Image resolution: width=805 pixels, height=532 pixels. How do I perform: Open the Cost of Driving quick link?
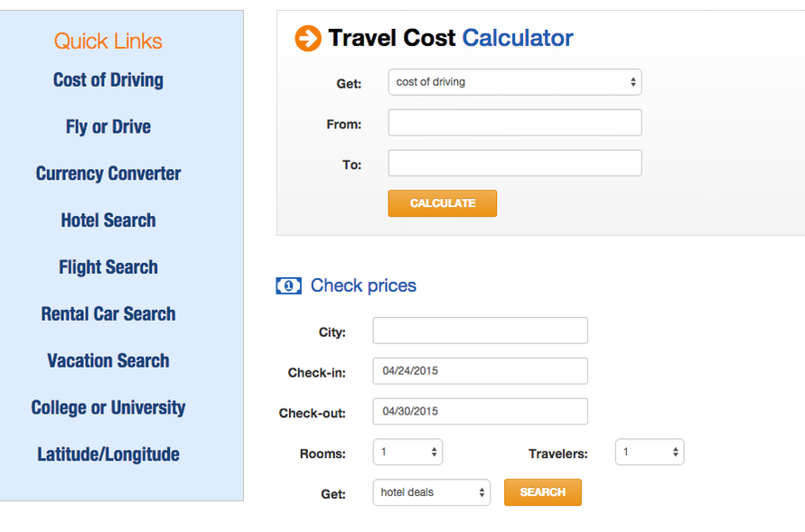click(x=108, y=80)
